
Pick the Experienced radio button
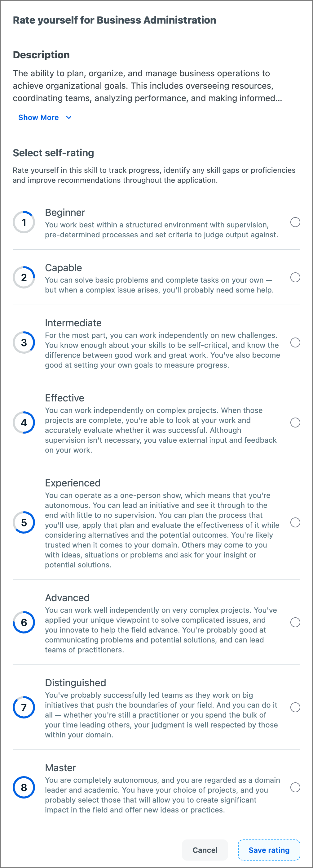coord(295,522)
